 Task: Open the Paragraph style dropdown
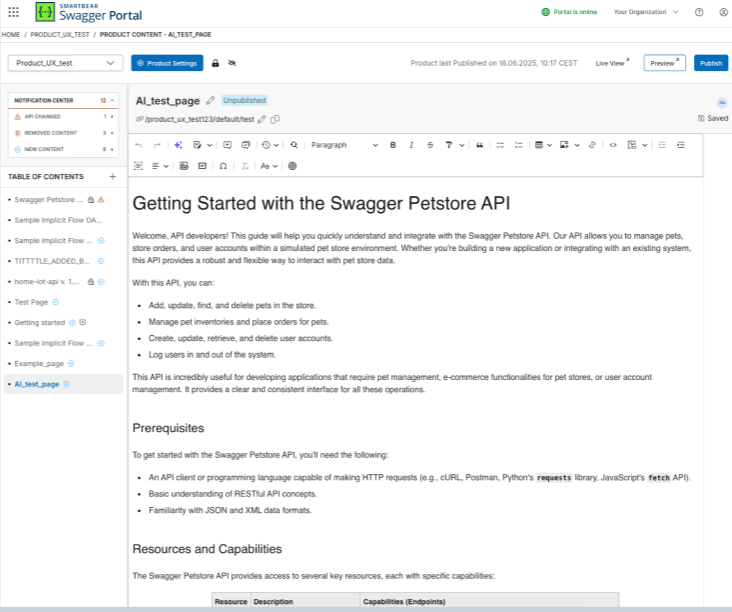pos(344,145)
